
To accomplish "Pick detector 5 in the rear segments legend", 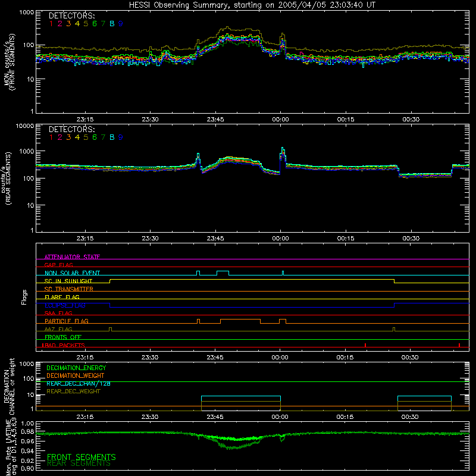I will (86, 137).
